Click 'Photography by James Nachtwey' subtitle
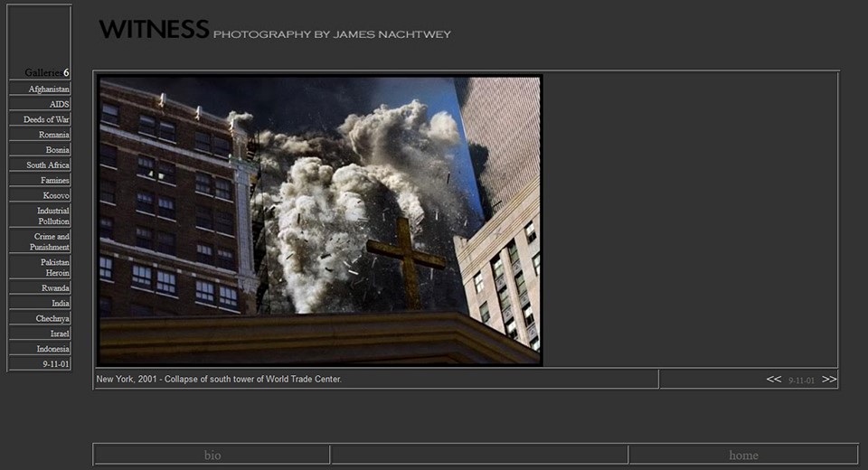This screenshot has height=470, width=868. (332, 34)
